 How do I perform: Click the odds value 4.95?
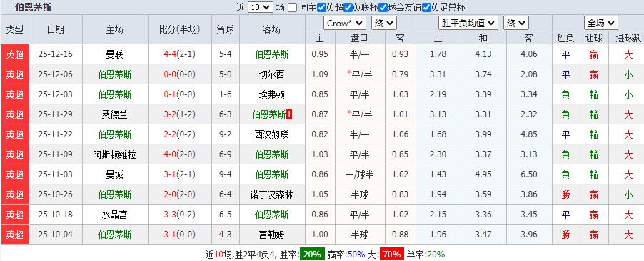(x=483, y=174)
